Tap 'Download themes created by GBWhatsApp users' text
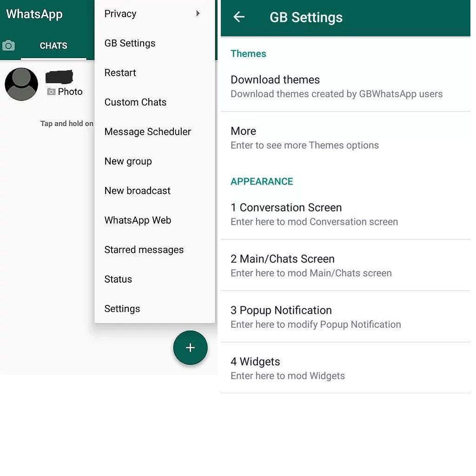476x476 pixels. tap(337, 94)
